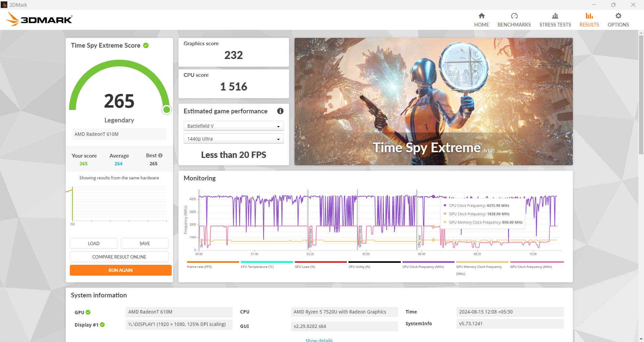Click the Graphics score value 232
This screenshot has height=342, width=644.
233,55
